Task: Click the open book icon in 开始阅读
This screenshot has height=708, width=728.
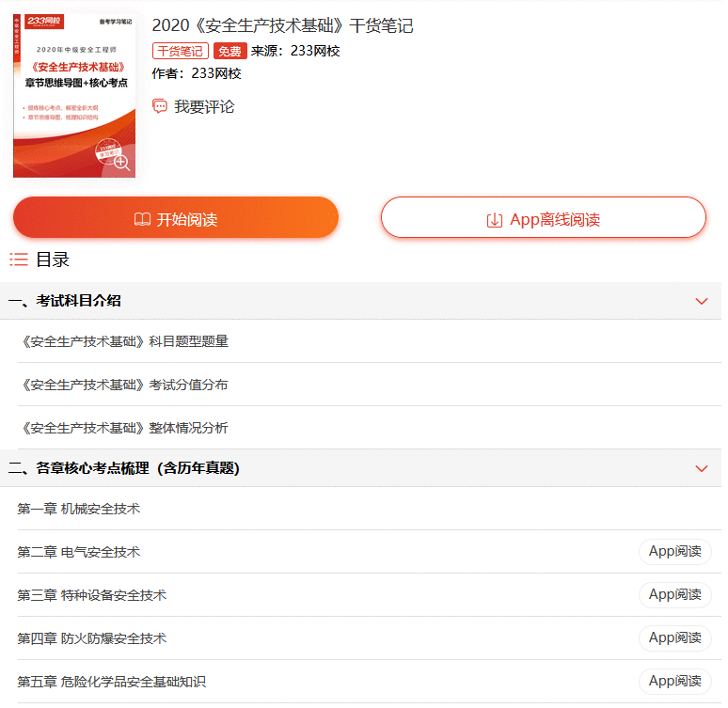Action: [142, 220]
